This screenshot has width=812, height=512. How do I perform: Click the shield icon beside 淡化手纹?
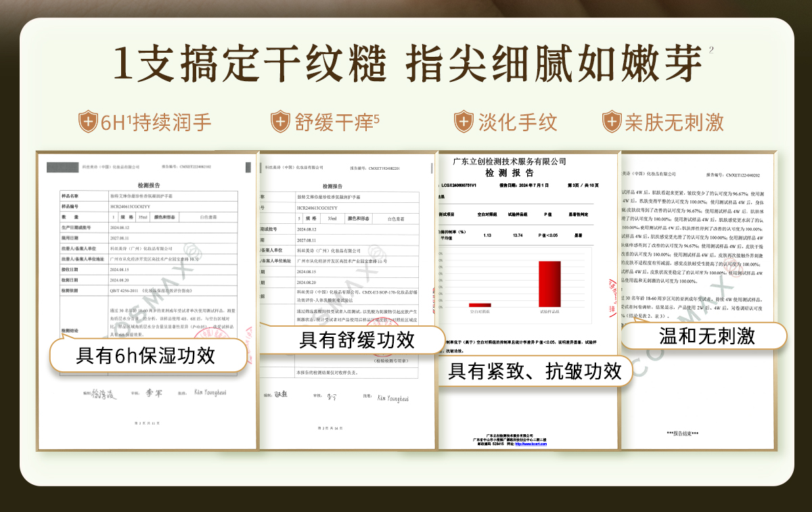[x=466, y=122]
